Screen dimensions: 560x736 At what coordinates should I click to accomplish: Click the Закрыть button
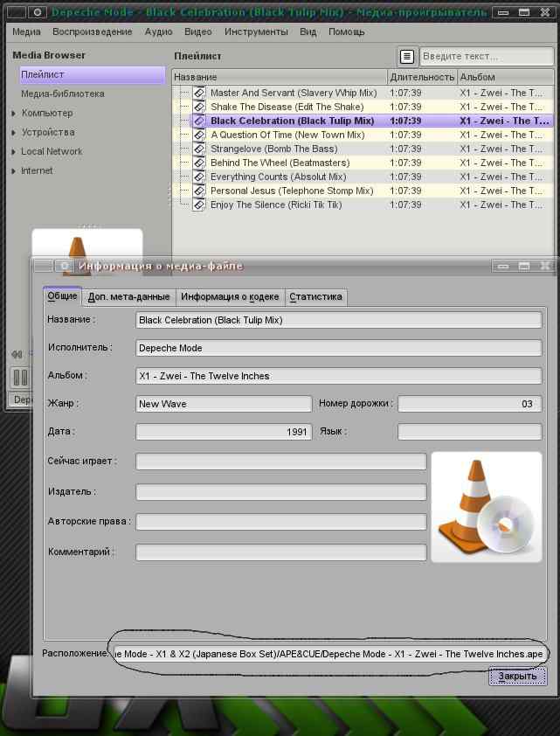[x=518, y=676]
